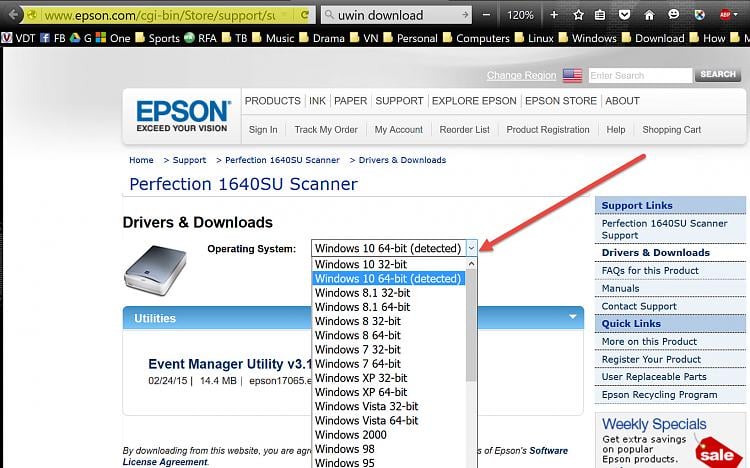Go to Shopping Cart
Viewport: 750px width, 468px height.
[672, 130]
